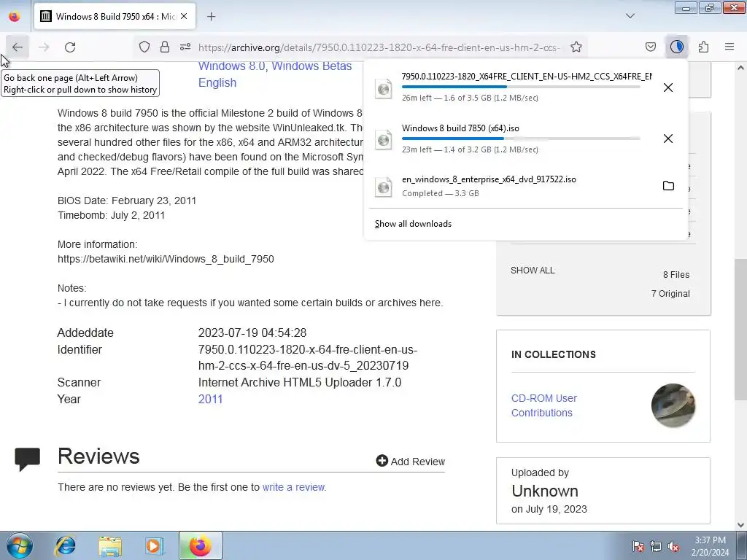Cancel the Windows 8 build 7850 download
Image resolution: width=747 pixels, height=560 pixels.
click(668, 139)
